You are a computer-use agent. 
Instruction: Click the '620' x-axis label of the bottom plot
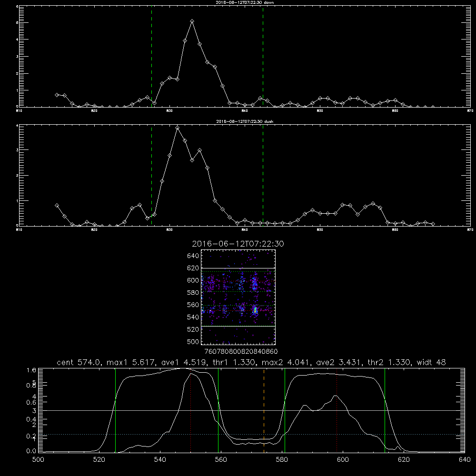pos(404,460)
